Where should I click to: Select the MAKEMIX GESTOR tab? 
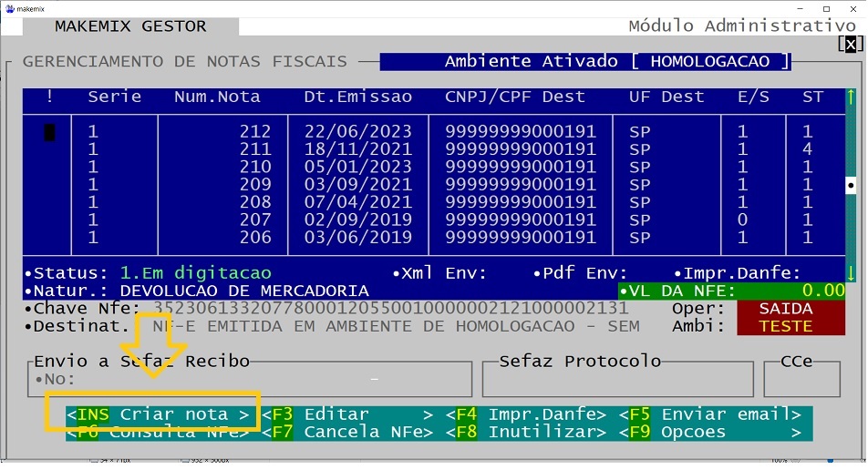coord(130,26)
